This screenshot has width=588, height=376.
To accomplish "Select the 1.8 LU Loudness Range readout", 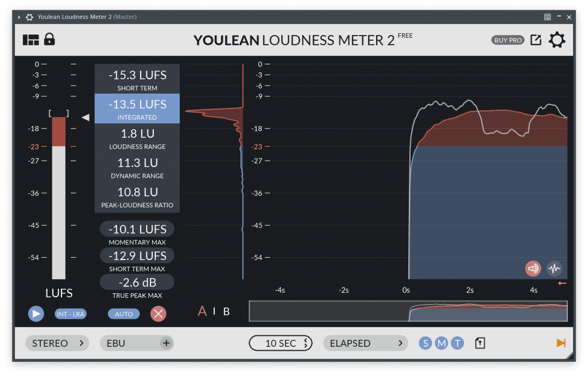I will pyautogui.click(x=137, y=138).
